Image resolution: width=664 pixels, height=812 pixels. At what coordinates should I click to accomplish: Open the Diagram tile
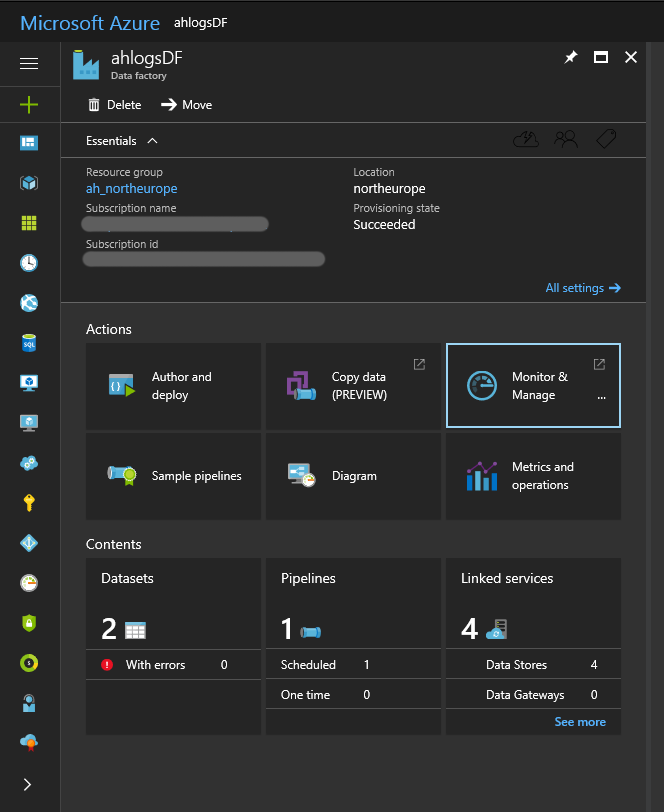[353, 476]
